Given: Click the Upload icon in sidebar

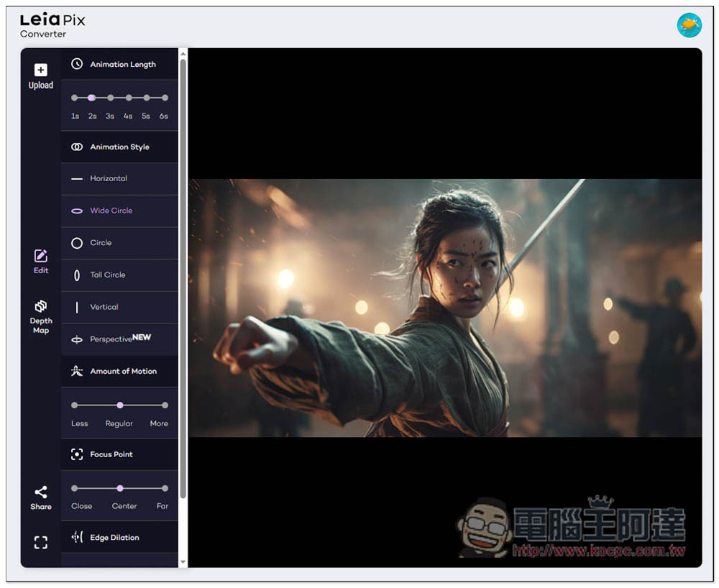Looking at the screenshot, I should (41, 70).
